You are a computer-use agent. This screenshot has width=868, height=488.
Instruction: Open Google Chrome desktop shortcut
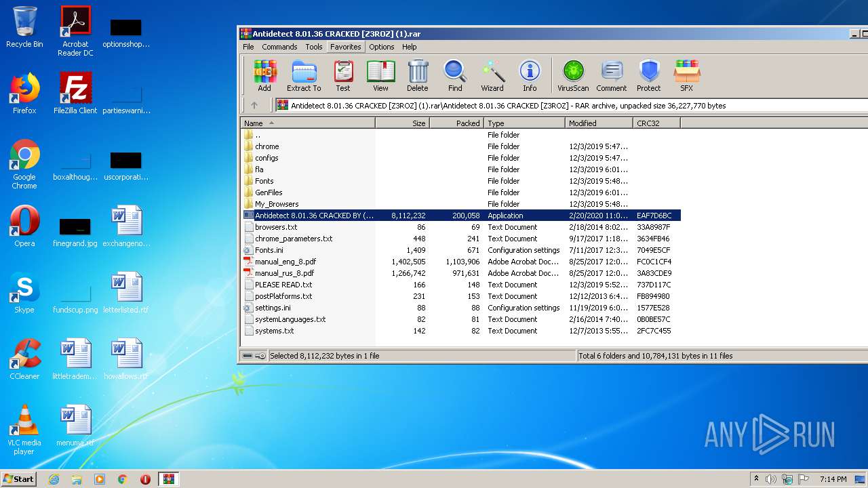pyautogui.click(x=24, y=165)
